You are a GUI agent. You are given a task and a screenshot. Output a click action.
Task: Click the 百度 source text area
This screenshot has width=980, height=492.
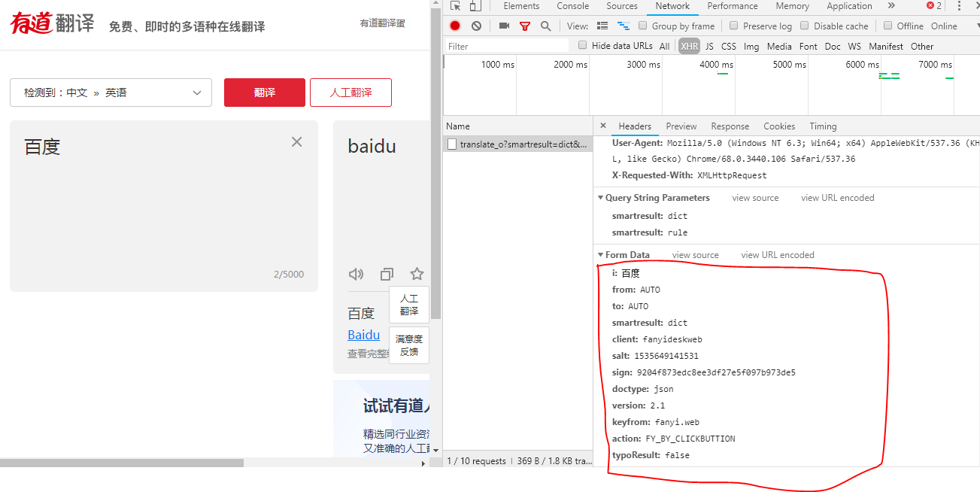pos(164,205)
